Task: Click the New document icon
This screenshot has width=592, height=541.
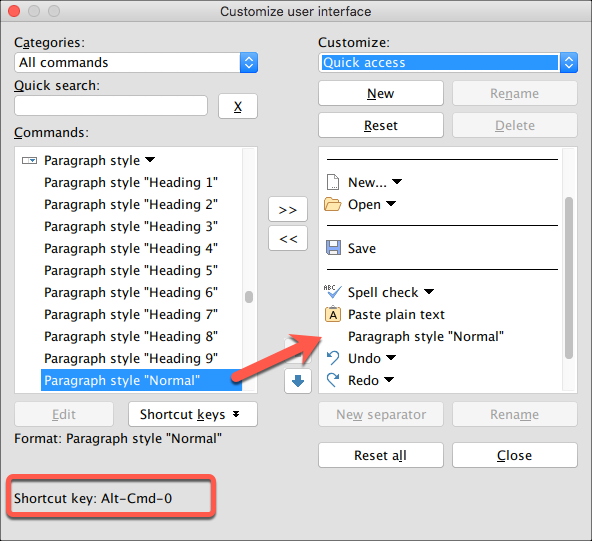Action: pos(333,182)
